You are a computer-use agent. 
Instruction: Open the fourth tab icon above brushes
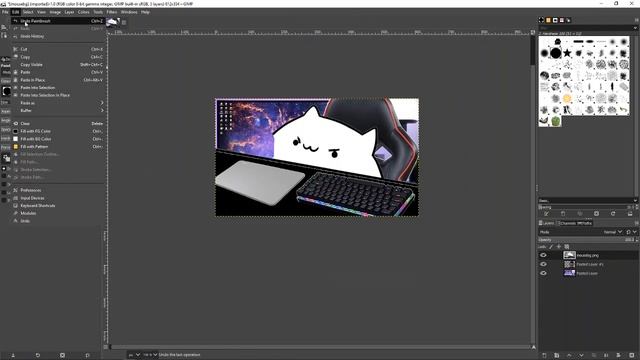[x=562, y=20]
